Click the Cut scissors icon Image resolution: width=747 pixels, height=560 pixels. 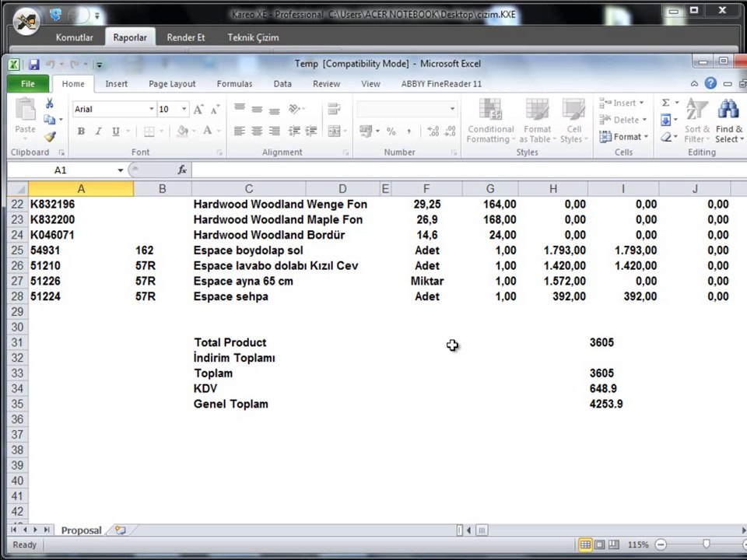pos(49,103)
